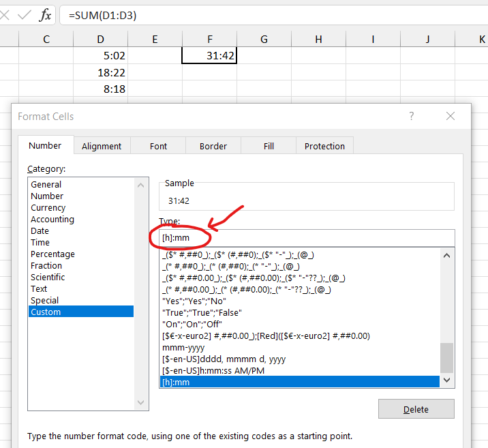Click the fx insert function icon
This screenshot has width=488, height=448.
46,15
